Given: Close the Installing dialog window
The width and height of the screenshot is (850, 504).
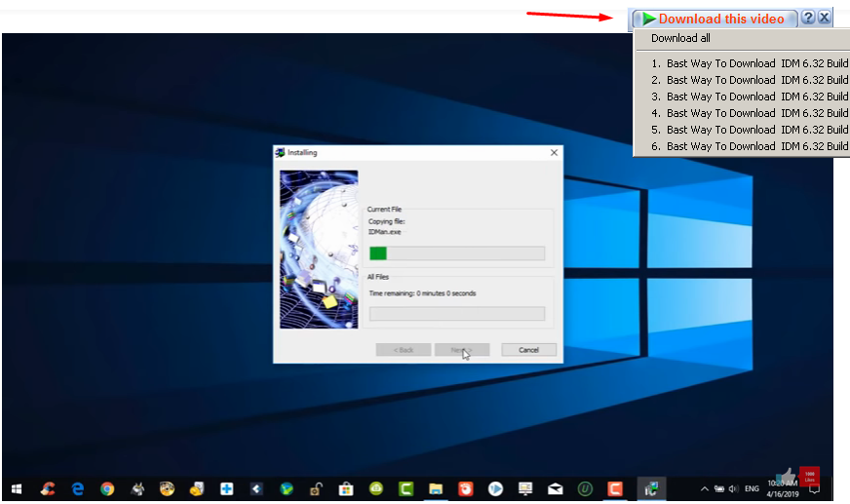Looking at the screenshot, I should pos(554,153).
